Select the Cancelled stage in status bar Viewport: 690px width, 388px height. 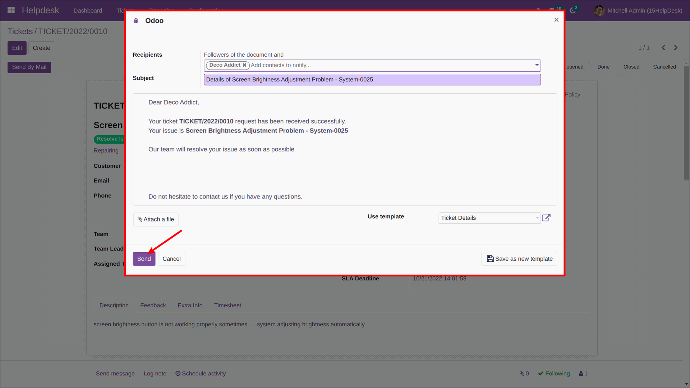pyautogui.click(x=664, y=67)
